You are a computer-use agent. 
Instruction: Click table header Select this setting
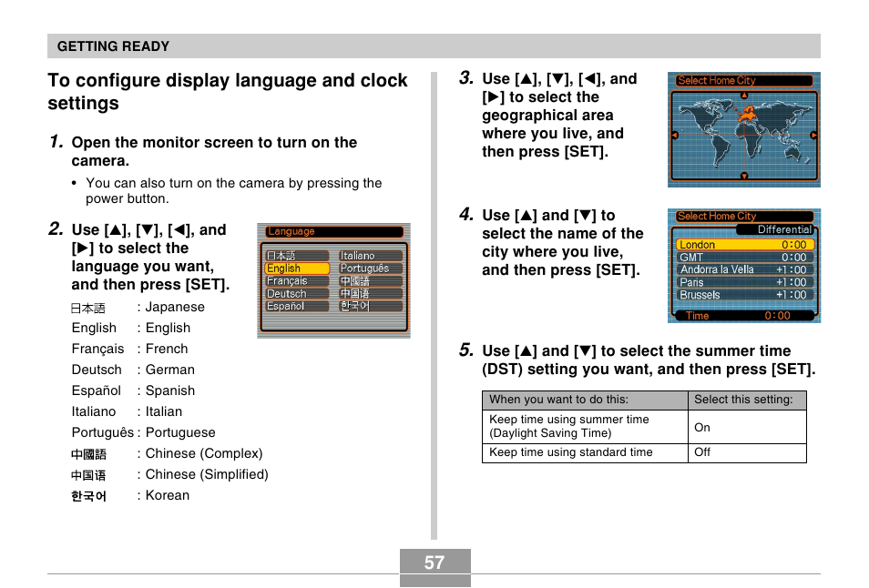(747, 400)
